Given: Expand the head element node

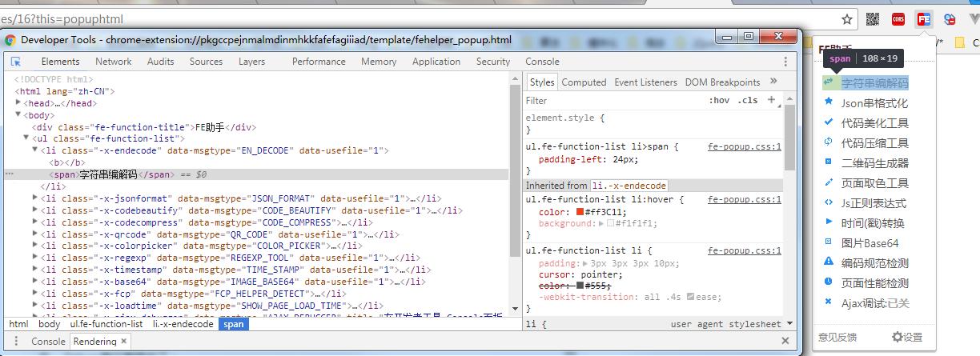Looking at the screenshot, I should (18, 103).
